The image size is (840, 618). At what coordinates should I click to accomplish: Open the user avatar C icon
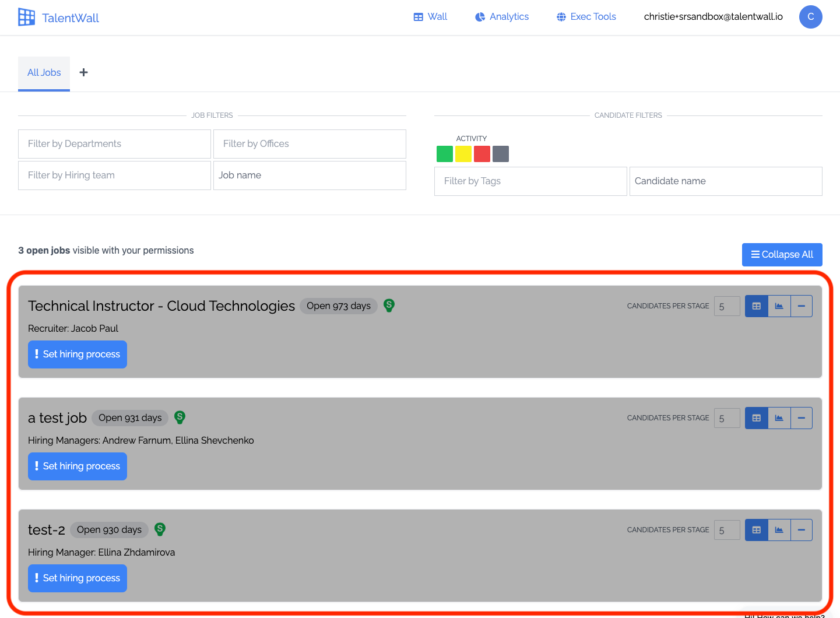[810, 17]
